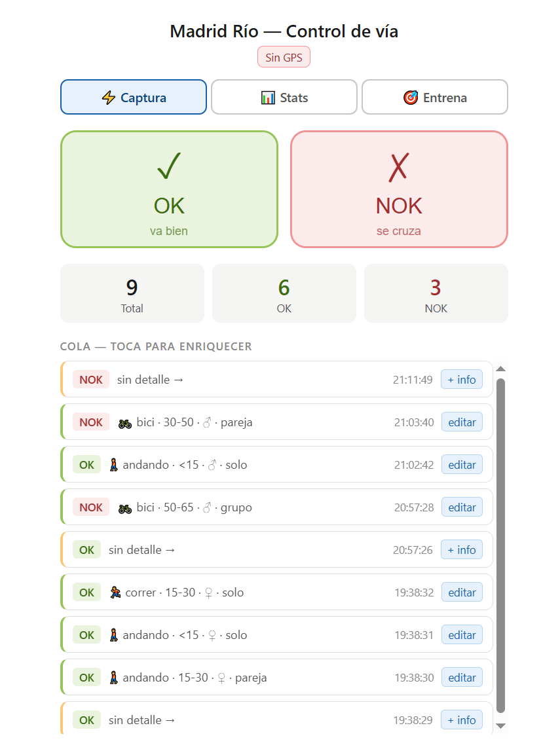The width and height of the screenshot is (560, 749).
Task: Click the "Sin GPS" status badge
Action: 284,58
